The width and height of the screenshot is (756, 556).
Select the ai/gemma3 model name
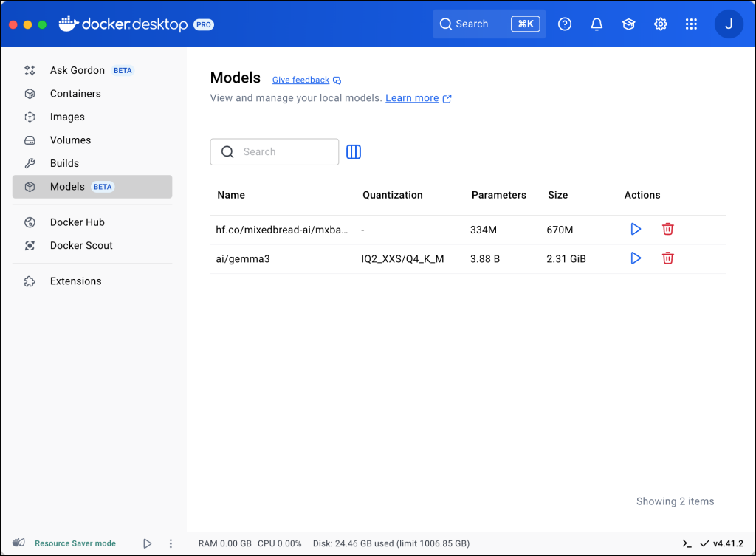[x=242, y=259]
